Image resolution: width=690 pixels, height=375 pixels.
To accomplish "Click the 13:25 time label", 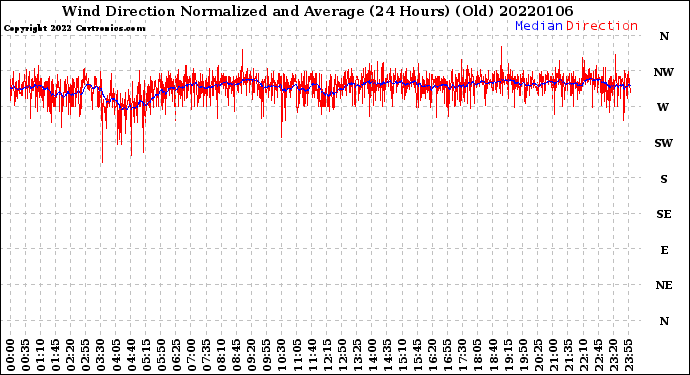I will (x=357, y=355).
